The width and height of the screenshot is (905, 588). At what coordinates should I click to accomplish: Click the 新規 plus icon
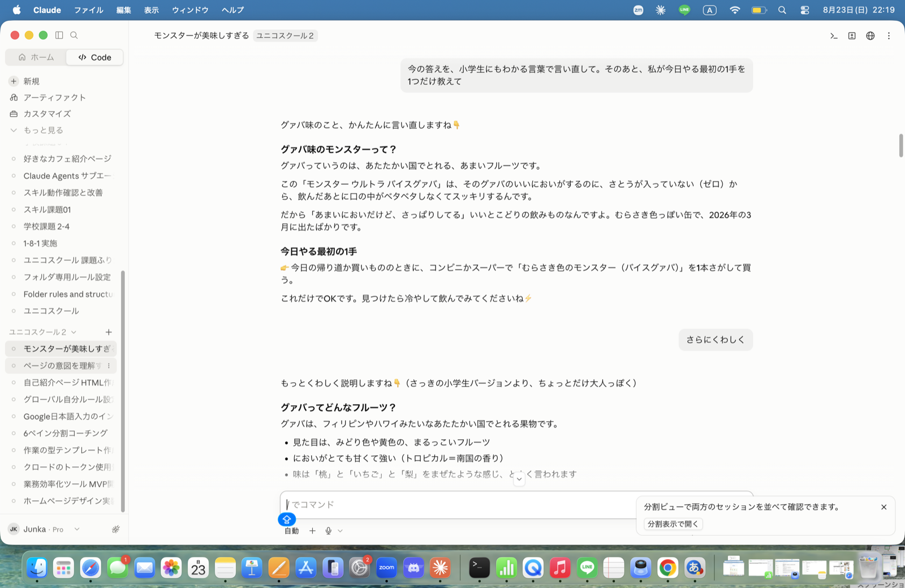coord(14,81)
